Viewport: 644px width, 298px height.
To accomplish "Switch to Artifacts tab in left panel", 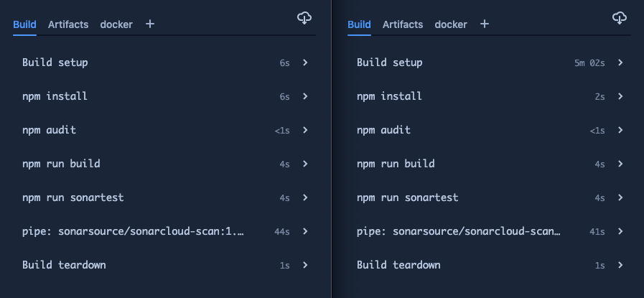I will 68,24.
